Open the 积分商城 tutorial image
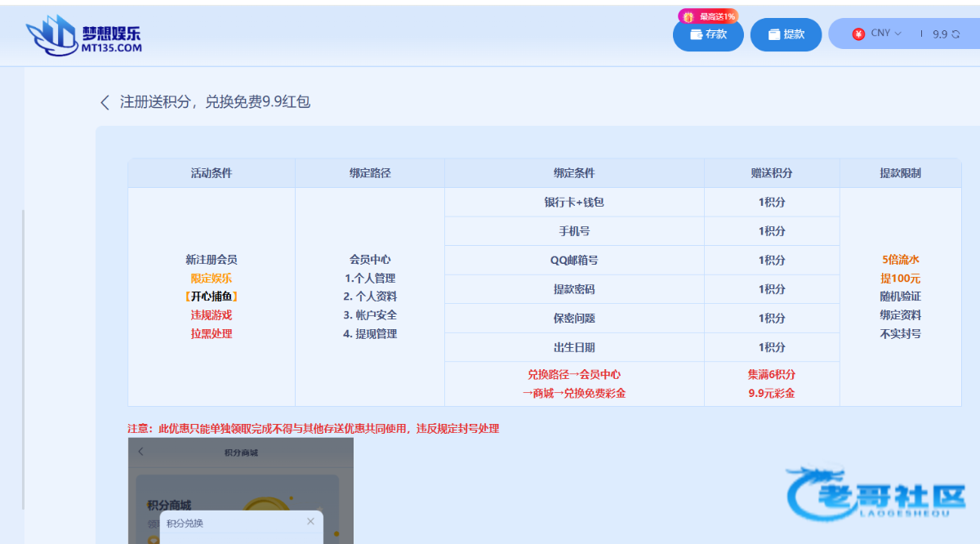The width and height of the screenshot is (980, 544). point(241,490)
